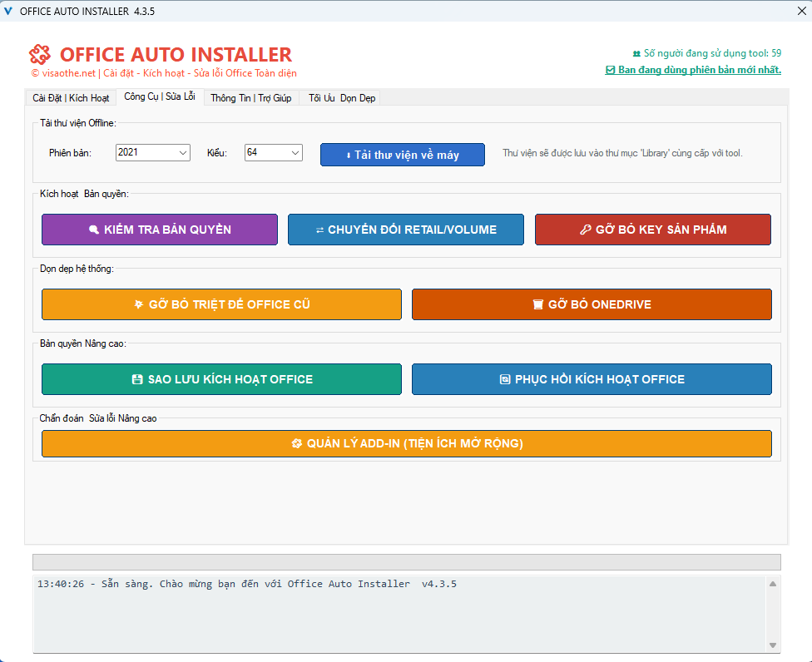812x662 pixels.
Task: Open the Cài Đặt | Kích Hoạt tab
Action: (71, 98)
